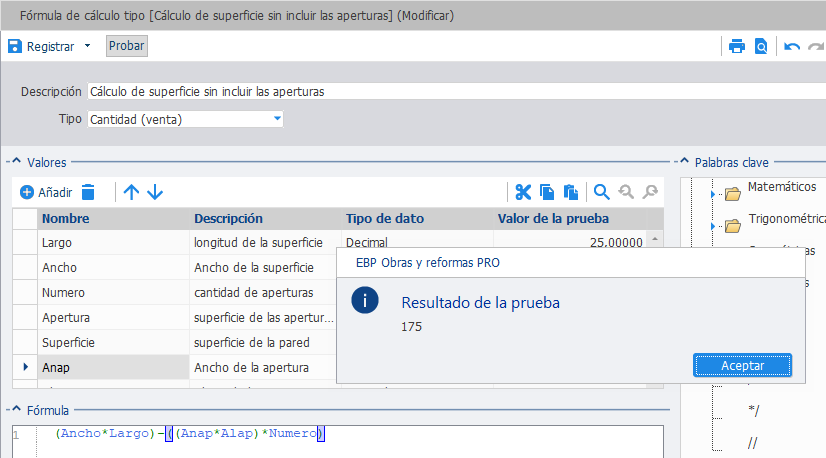Screen dimensions: 826x458
Task: Paste a value row
Action: (x=571, y=192)
